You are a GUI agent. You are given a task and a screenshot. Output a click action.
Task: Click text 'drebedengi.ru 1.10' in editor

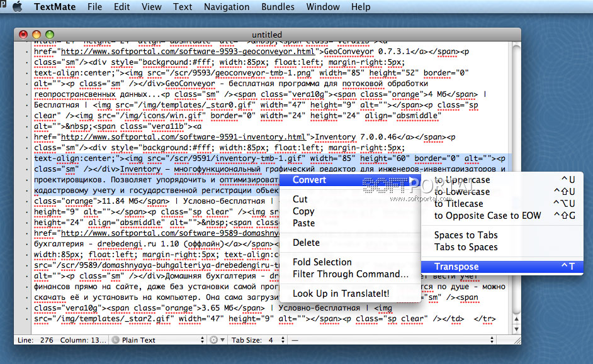coord(138,244)
